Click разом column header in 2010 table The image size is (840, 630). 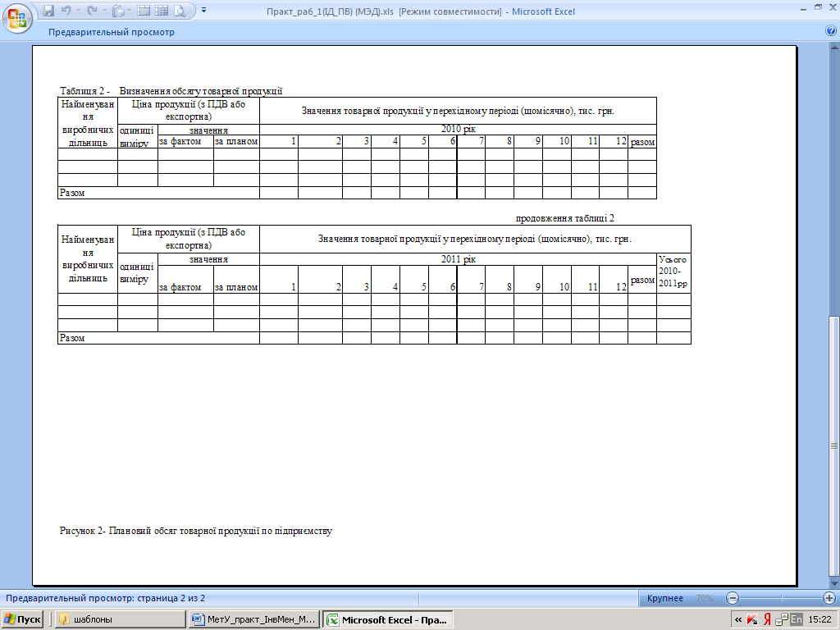click(x=642, y=142)
